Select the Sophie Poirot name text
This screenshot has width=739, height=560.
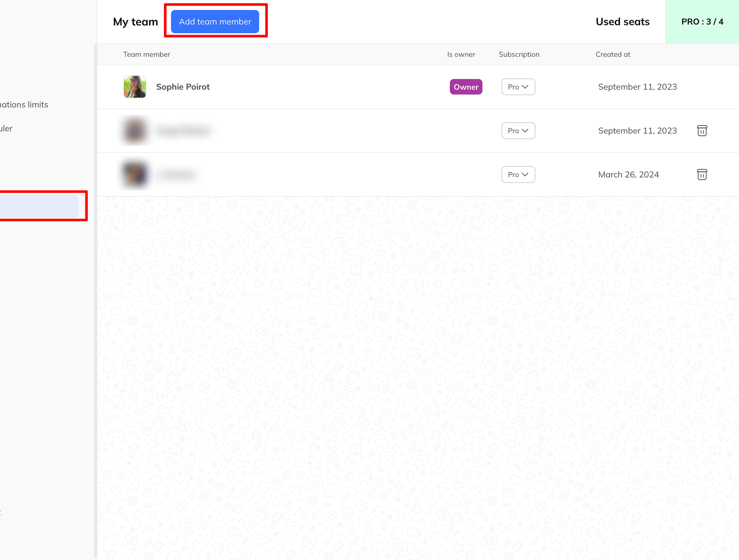click(x=183, y=87)
